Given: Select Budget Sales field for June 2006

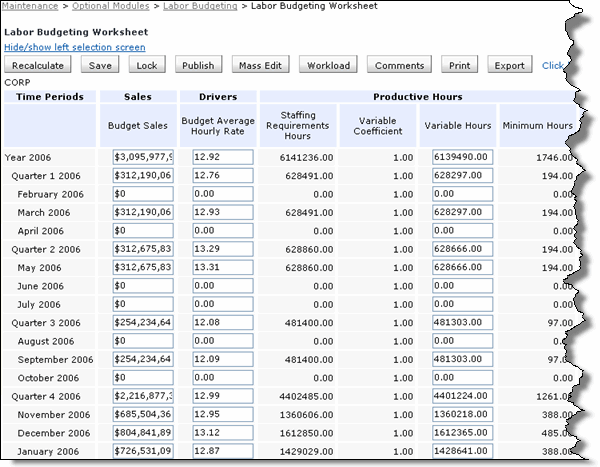Looking at the screenshot, I should point(144,286).
